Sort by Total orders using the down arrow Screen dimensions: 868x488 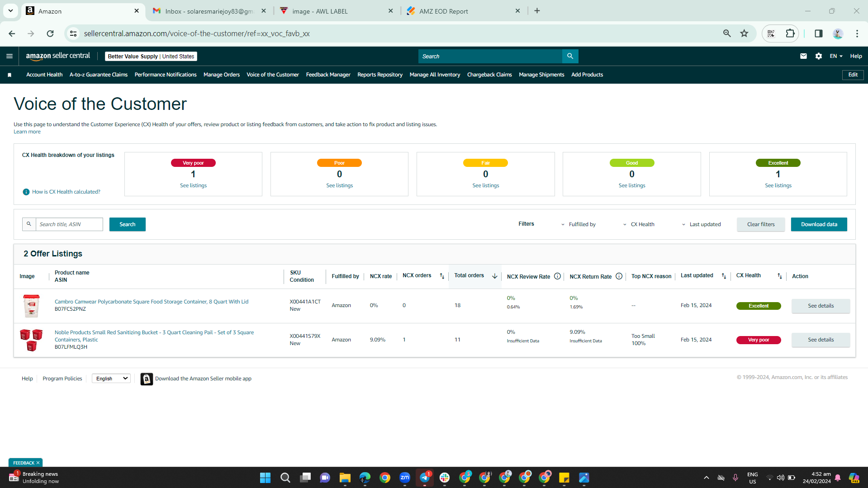point(494,276)
